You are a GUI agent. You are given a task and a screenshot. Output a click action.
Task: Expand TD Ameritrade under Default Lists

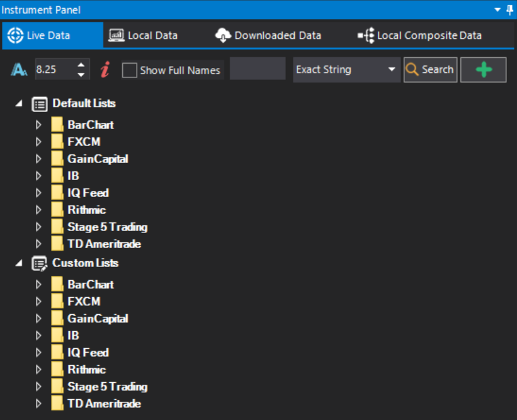(38, 244)
